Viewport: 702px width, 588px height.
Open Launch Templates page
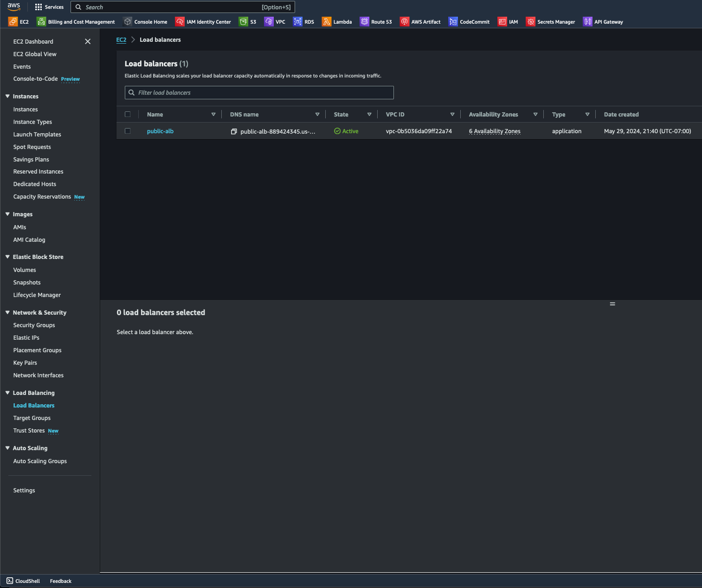point(37,135)
